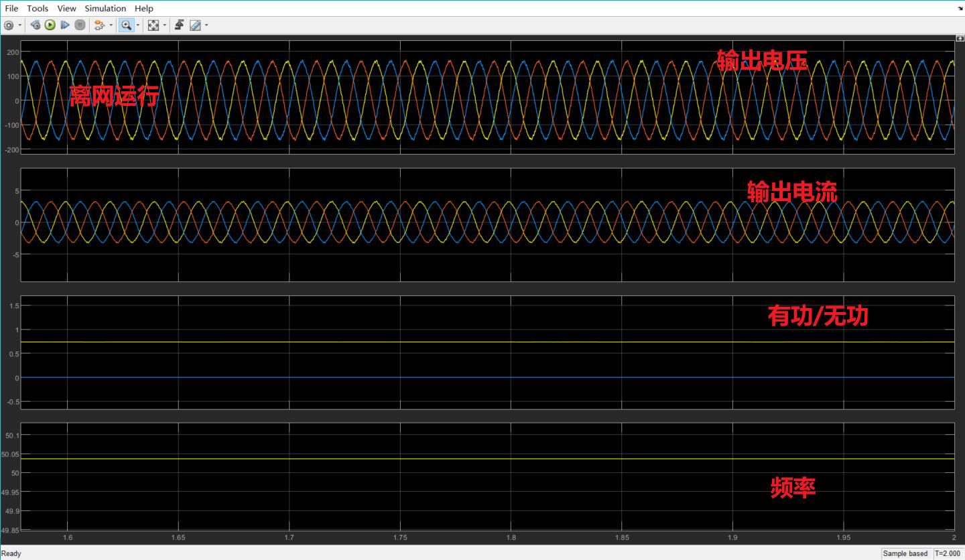Open the style brush dropdown arrow

(206, 25)
